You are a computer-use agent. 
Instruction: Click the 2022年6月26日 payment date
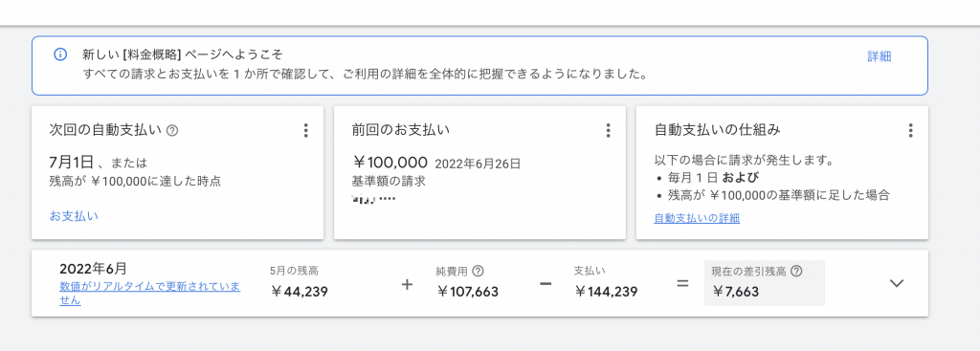pos(478,165)
